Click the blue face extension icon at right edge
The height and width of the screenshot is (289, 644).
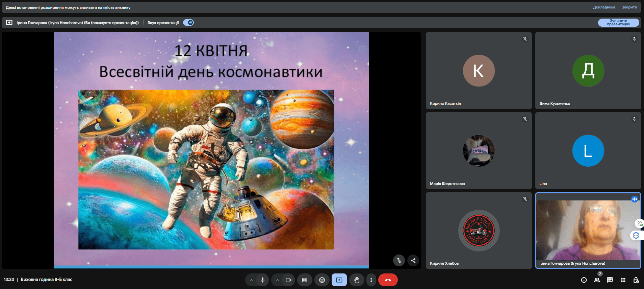click(636, 236)
